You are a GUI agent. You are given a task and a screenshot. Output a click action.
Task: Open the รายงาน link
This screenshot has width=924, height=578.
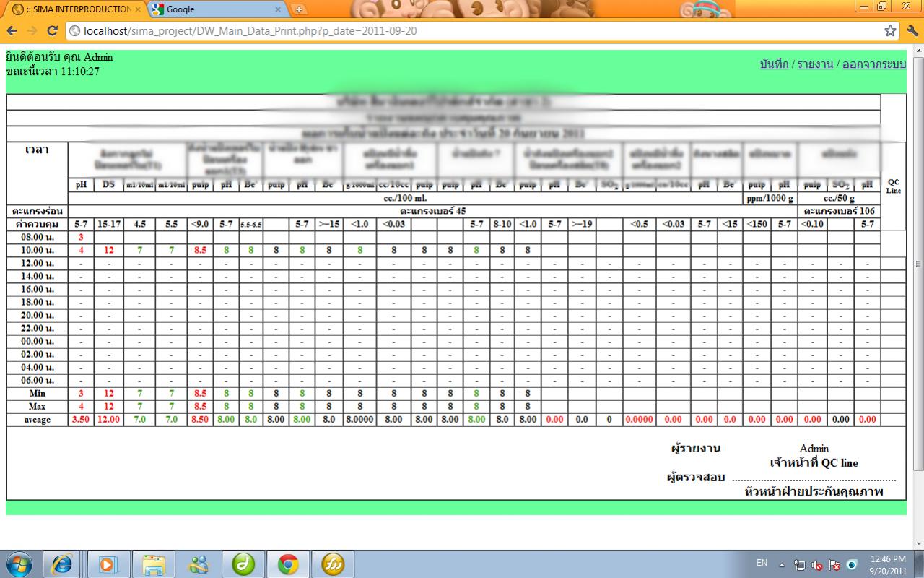[816, 64]
